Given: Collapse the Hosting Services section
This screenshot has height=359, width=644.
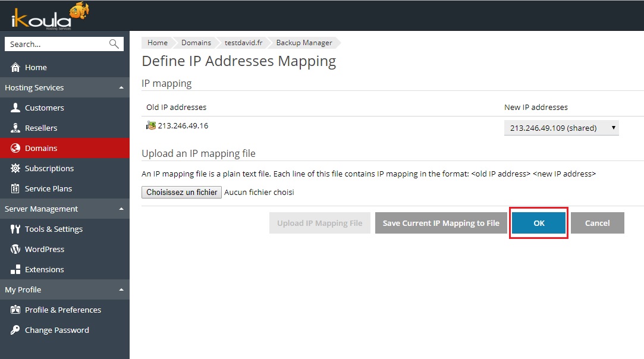Looking at the screenshot, I should coord(121,87).
